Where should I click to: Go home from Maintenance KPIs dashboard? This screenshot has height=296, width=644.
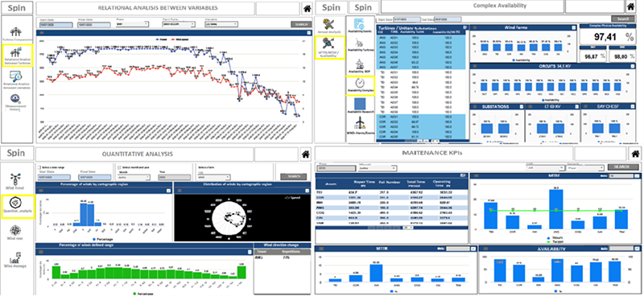coord(635,154)
